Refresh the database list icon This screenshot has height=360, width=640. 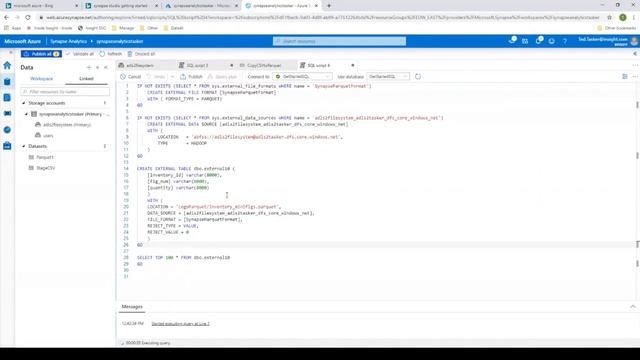point(418,77)
